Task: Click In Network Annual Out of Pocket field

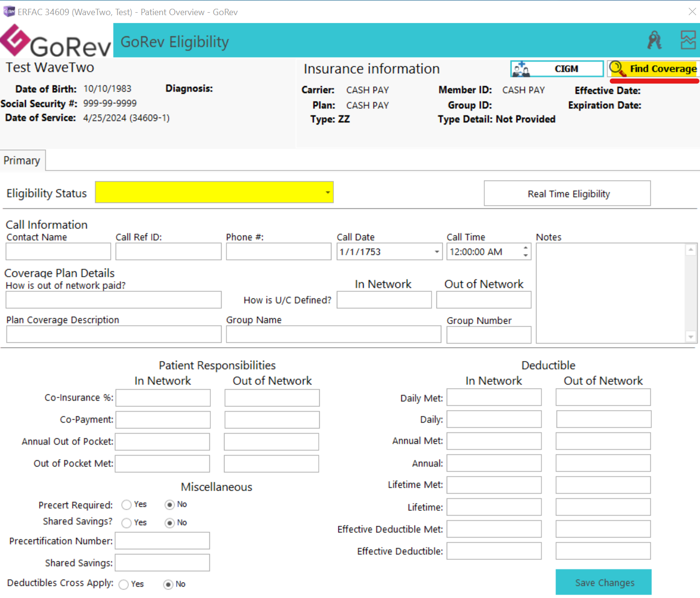Action: pos(163,442)
